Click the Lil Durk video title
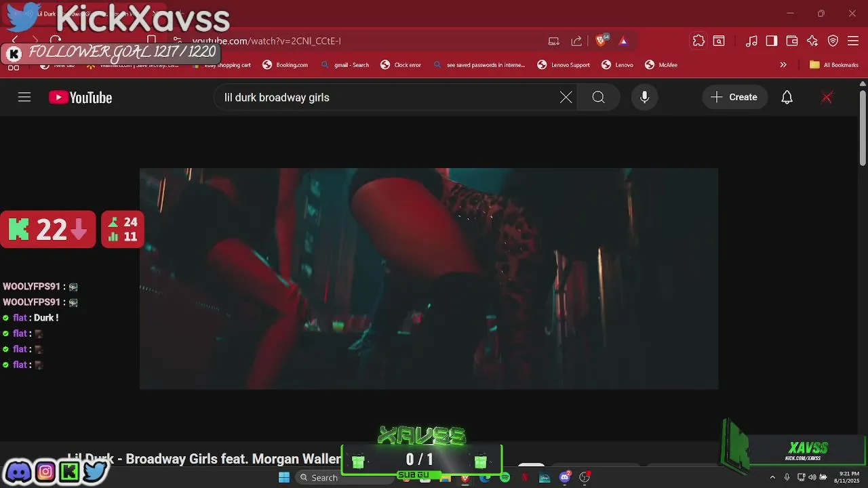Screen dimensions: 868x488 click(x=205, y=459)
